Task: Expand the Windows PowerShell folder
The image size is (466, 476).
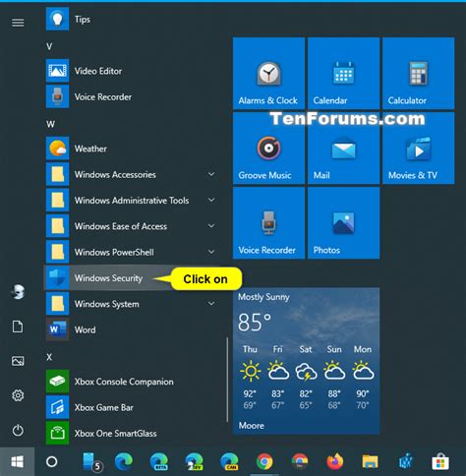Action: tap(131, 252)
